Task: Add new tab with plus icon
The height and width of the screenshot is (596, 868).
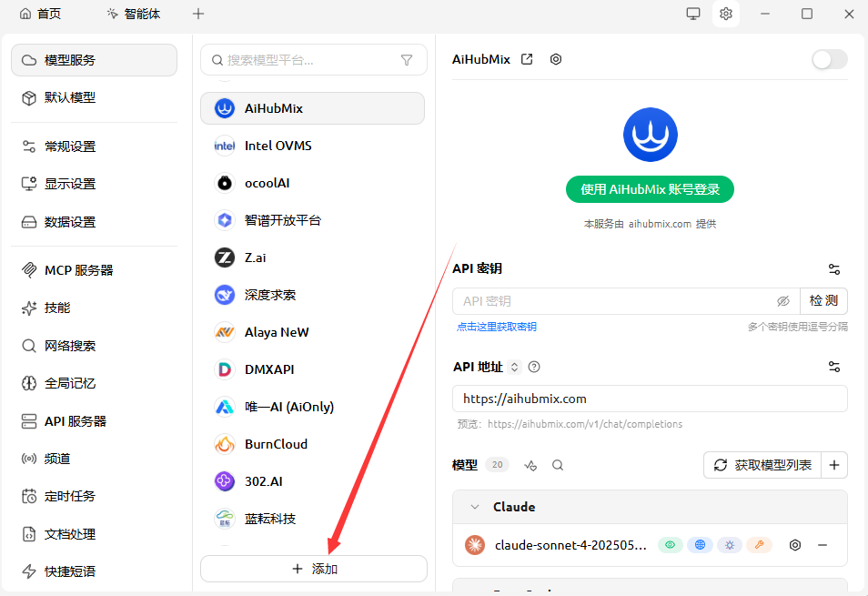Action: [x=198, y=14]
